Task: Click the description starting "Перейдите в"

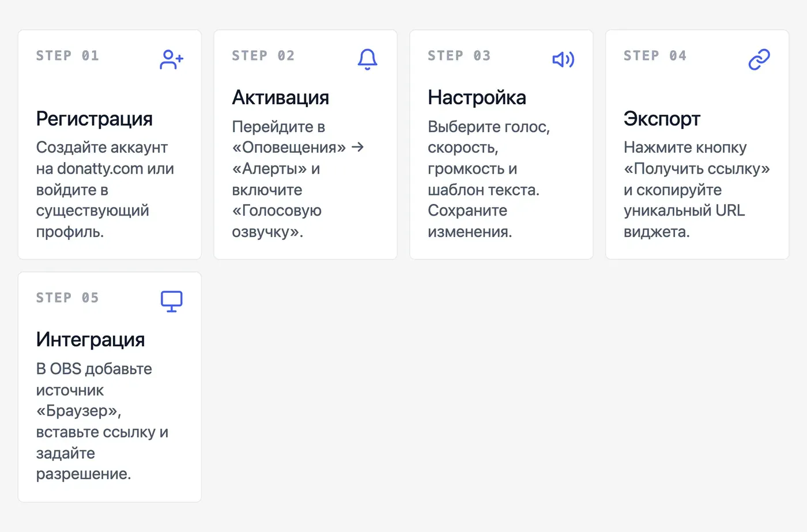Action: click(x=298, y=179)
